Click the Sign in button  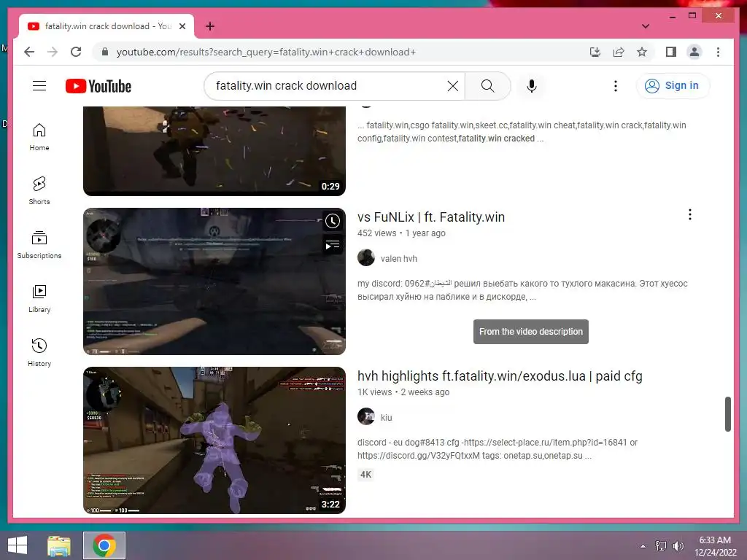point(672,86)
